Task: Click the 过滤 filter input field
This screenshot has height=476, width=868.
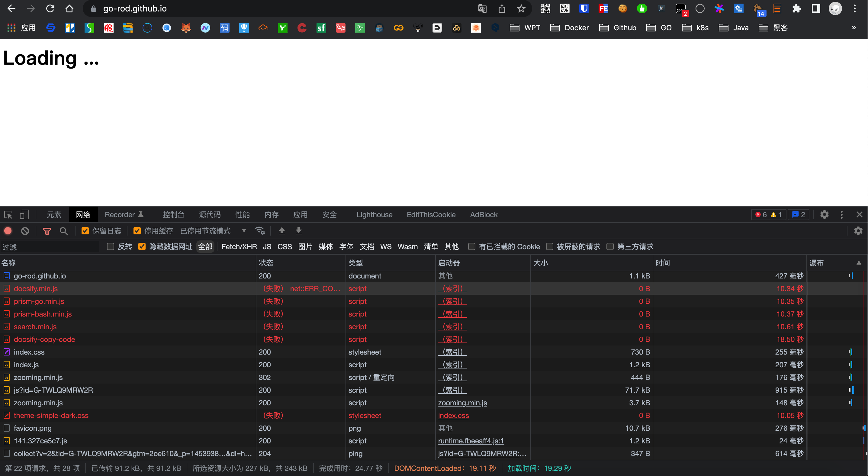Action: coord(50,246)
